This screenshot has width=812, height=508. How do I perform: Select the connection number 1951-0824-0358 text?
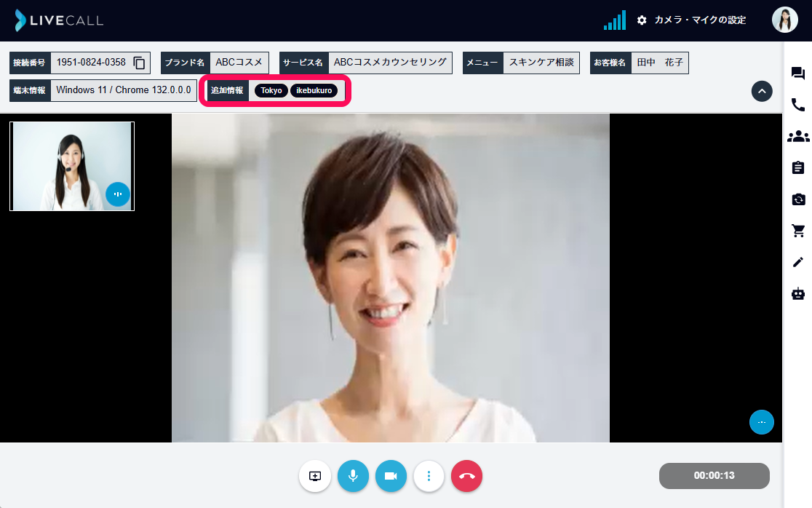(x=91, y=62)
